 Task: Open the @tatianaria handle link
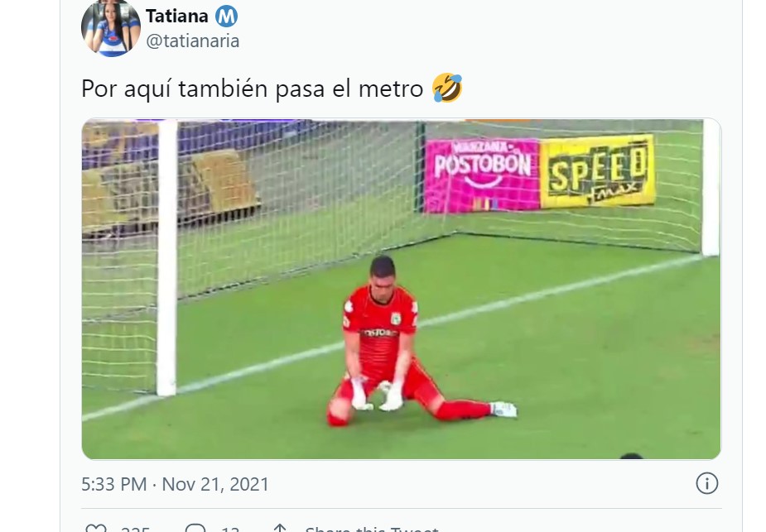pos(192,41)
